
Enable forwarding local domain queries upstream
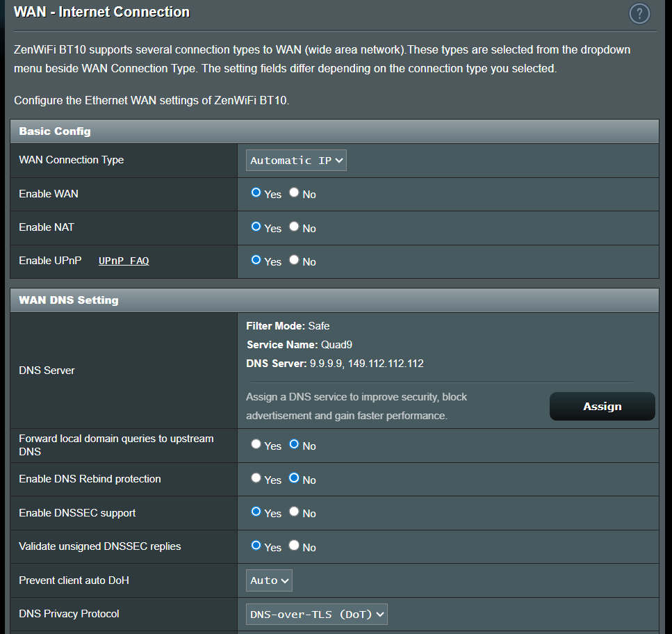(256, 444)
